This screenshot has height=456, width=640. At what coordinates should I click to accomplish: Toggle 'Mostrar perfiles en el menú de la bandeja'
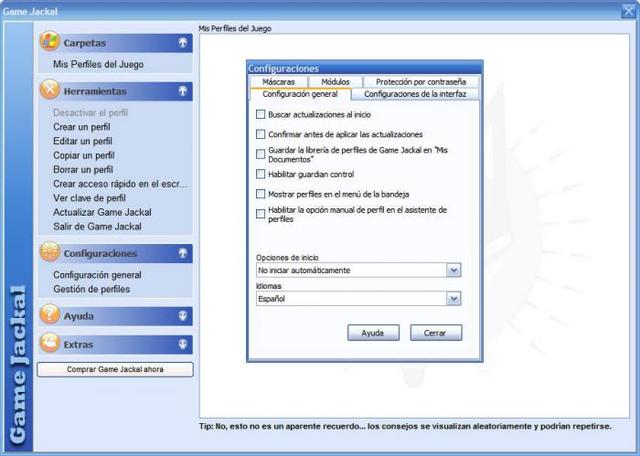pyautogui.click(x=260, y=194)
